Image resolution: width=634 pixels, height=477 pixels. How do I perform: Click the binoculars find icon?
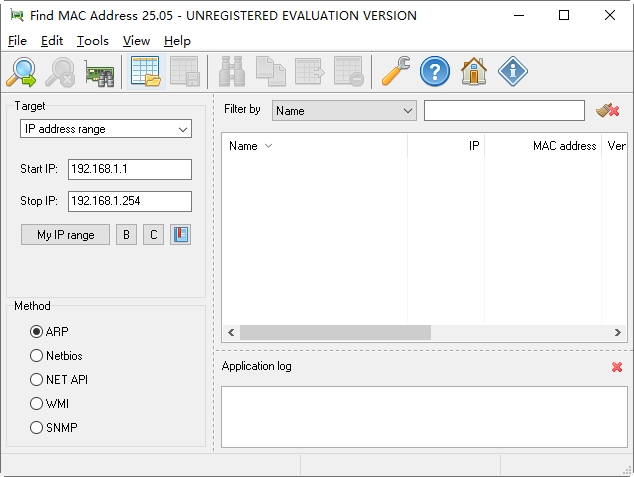[232, 72]
